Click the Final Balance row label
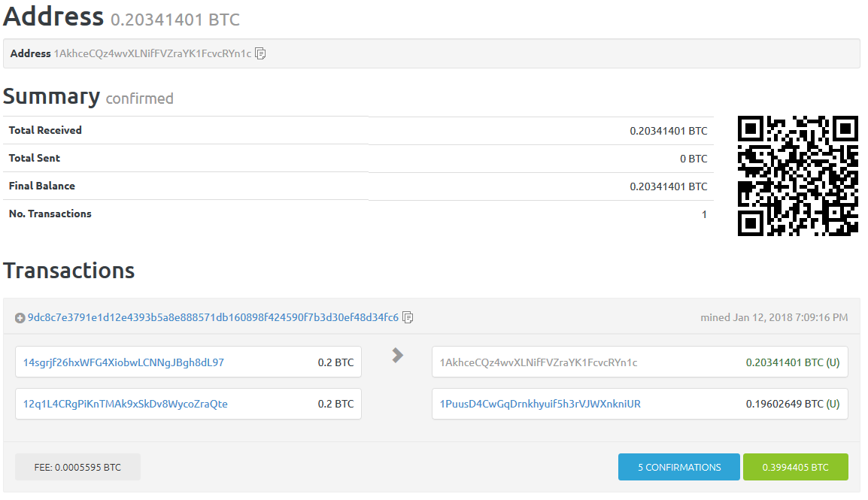 pyautogui.click(x=42, y=186)
